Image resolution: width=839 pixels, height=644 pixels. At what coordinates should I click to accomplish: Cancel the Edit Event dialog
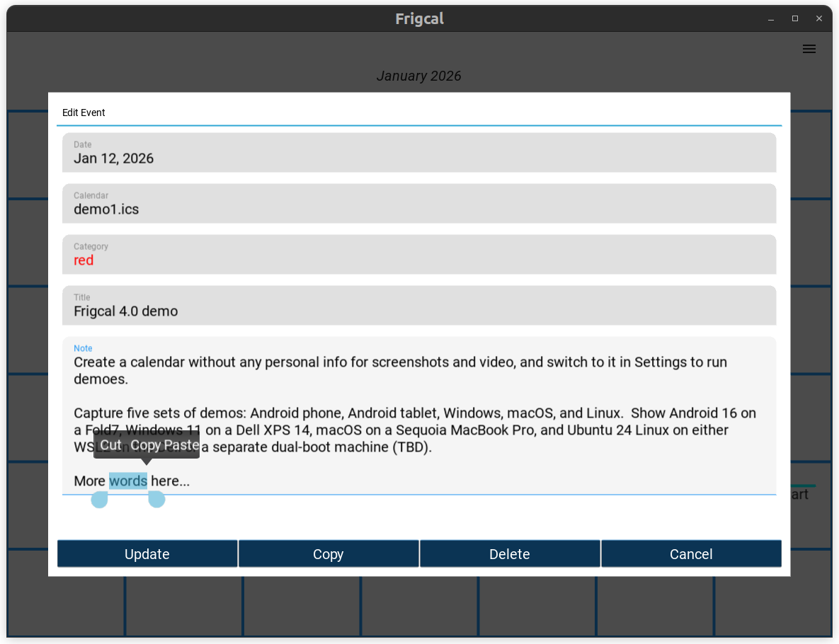tap(691, 554)
